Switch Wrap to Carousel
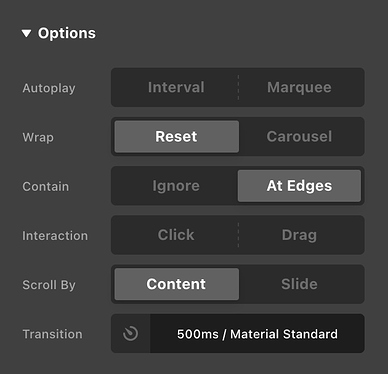 (299, 137)
